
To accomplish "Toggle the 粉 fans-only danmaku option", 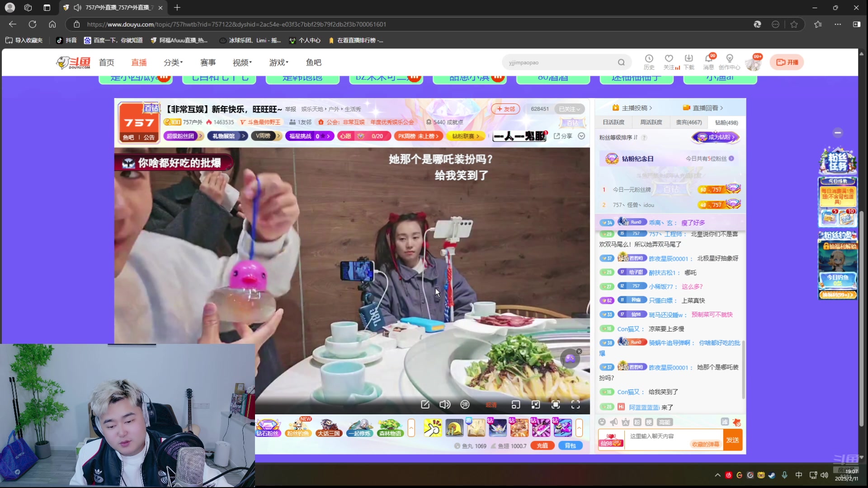I will [x=637, y=422].
